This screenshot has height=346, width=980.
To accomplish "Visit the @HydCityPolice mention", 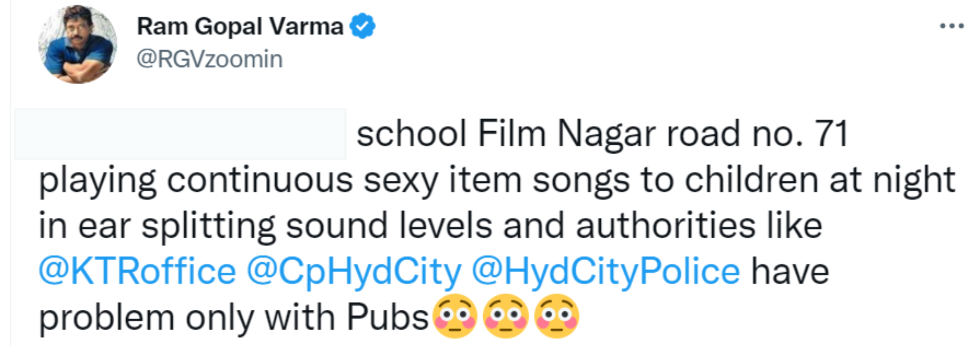I will tap(605, 271).
